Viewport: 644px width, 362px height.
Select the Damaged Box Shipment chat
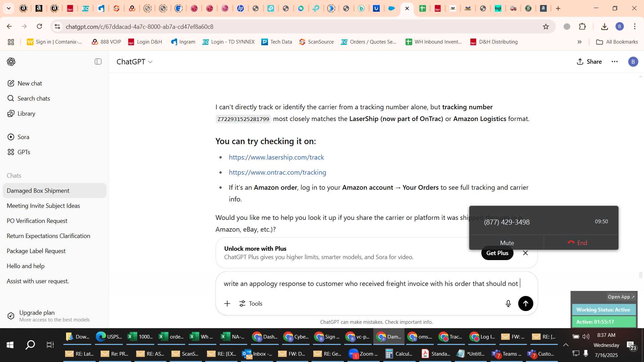point(55,191)
